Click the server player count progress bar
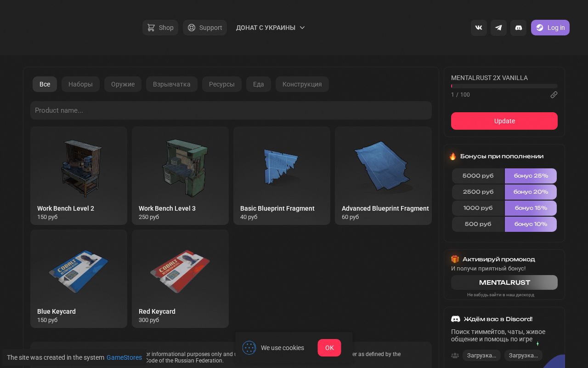 click(x=504, y=86)
